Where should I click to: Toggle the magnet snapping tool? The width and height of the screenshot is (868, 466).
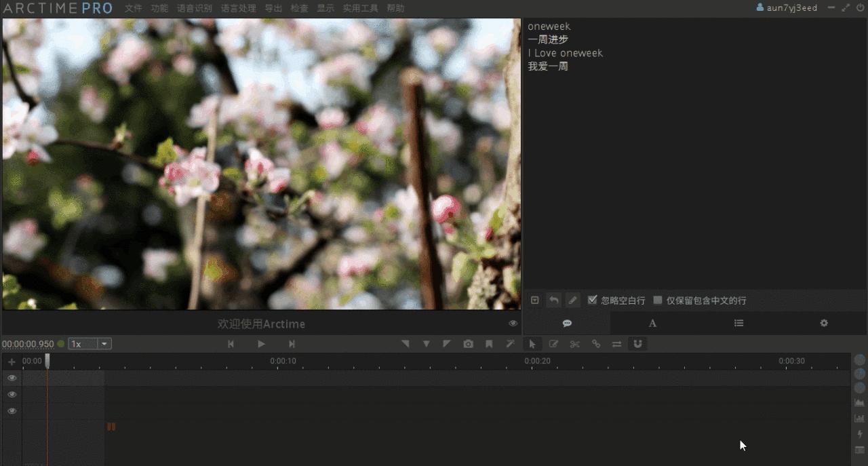point(637,344)
